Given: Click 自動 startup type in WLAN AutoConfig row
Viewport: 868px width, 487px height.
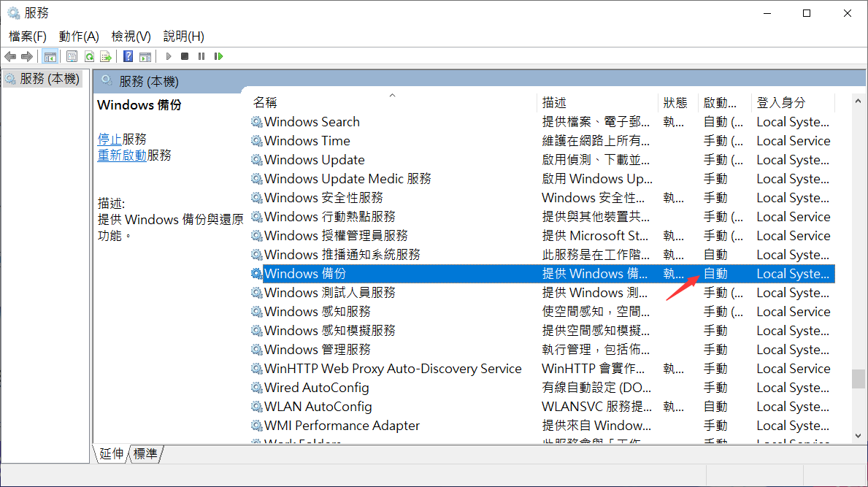Looking at the screenshot, I should (x=715, y=407).
